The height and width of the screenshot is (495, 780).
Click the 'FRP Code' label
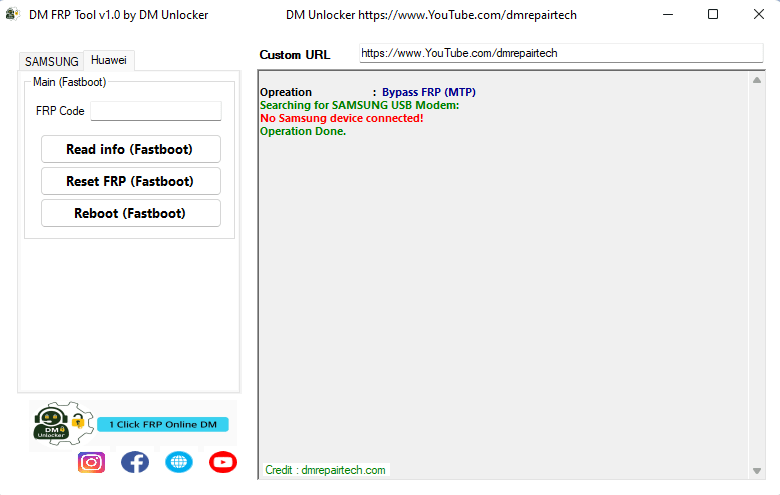coord(60,111)
